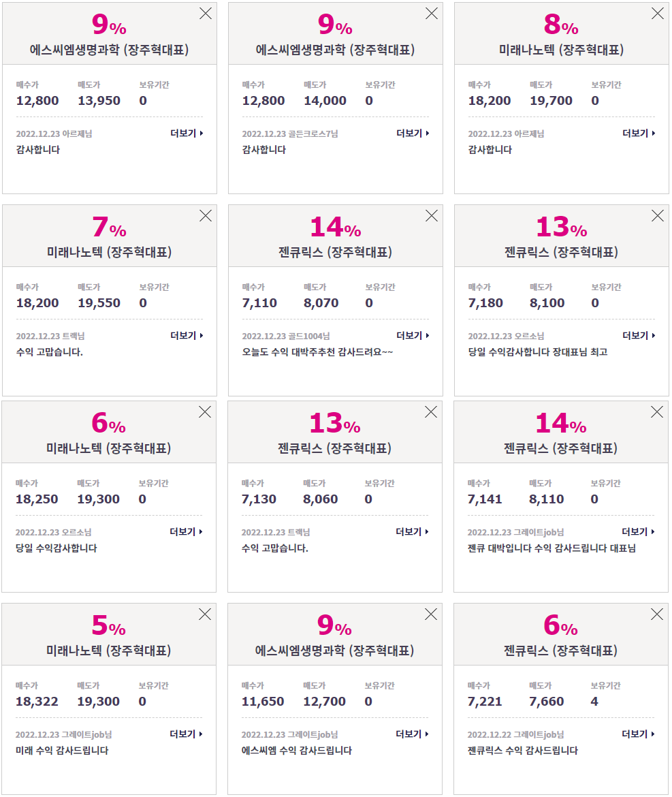This screenshot has height=797, width=672.
Task: Close the 6% 미래나노텍 card
Action: click(205, 411)
